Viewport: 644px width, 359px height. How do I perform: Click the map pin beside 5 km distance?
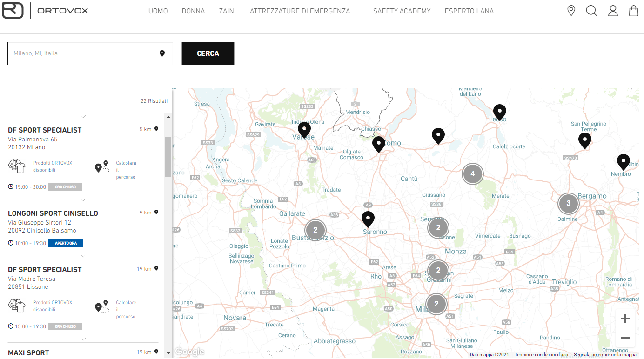(156, 129)
